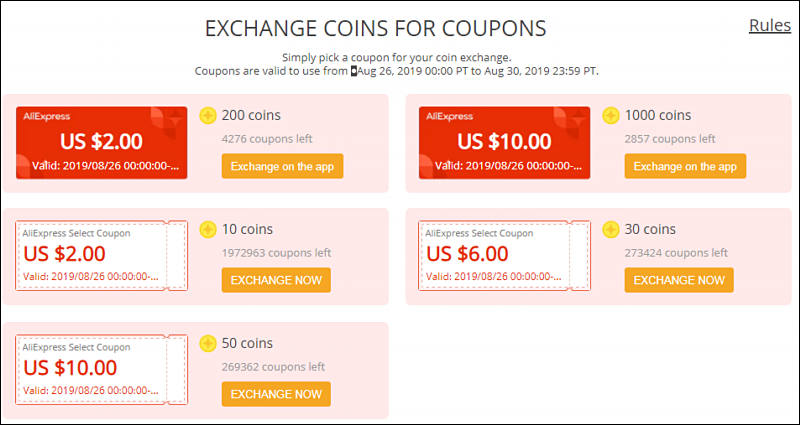Image resolution: width=800 pixels, height=425 pixels.
Task: Click the coin icon beside 10 coins
Action: pyautogui.click(x=208, y=230)
